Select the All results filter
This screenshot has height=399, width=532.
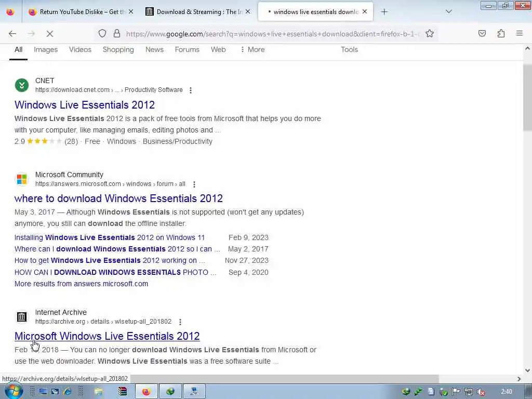pyautogui.click(x=18, y=49)
